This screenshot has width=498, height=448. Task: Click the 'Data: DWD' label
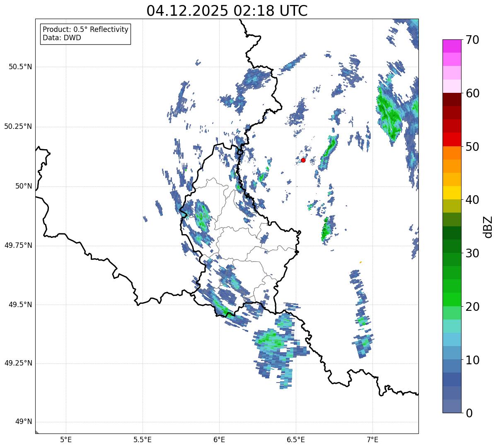tap(62, 38)
